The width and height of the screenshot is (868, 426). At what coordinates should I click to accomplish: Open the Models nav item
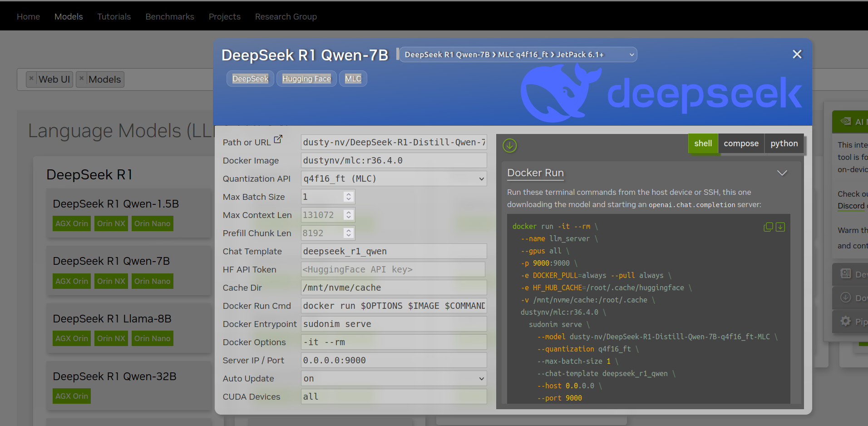[x=69, y=17]
